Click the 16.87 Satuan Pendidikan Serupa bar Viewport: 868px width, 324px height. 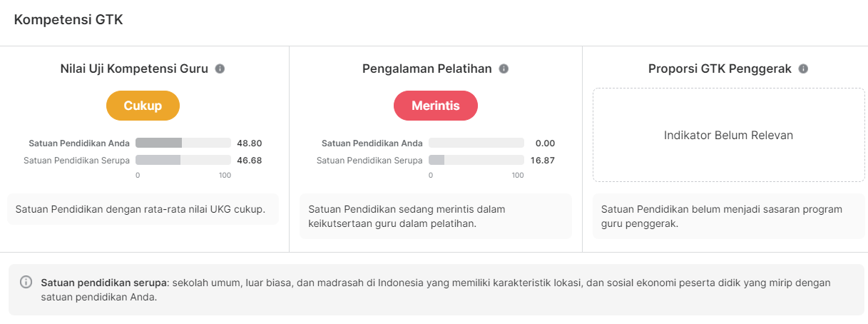tap(476, 160)
